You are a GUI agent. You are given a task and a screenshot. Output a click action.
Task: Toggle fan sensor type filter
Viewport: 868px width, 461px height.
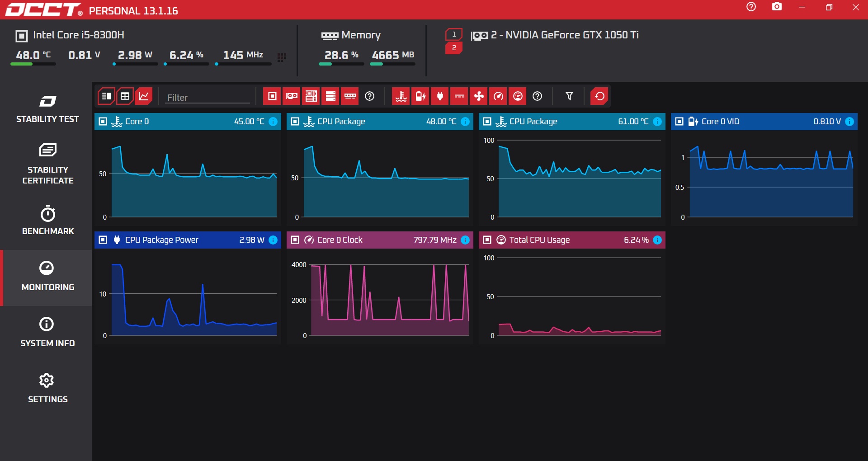[x=479, y=96]
